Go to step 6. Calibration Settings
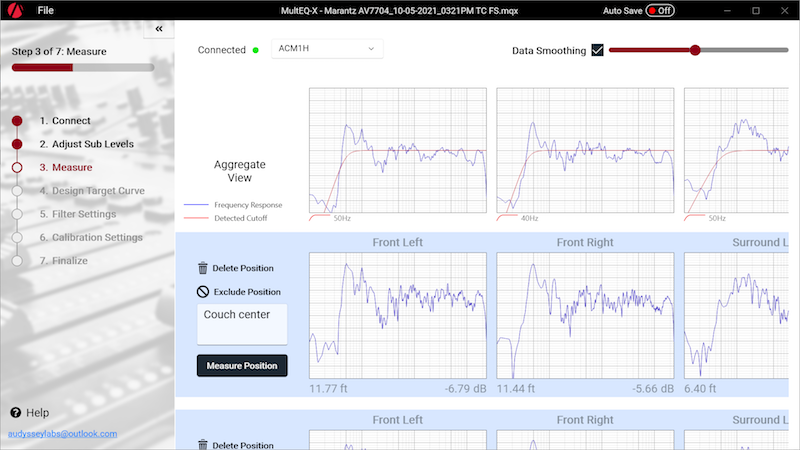Screen dimensions: 800x450 tap(91, 237)
